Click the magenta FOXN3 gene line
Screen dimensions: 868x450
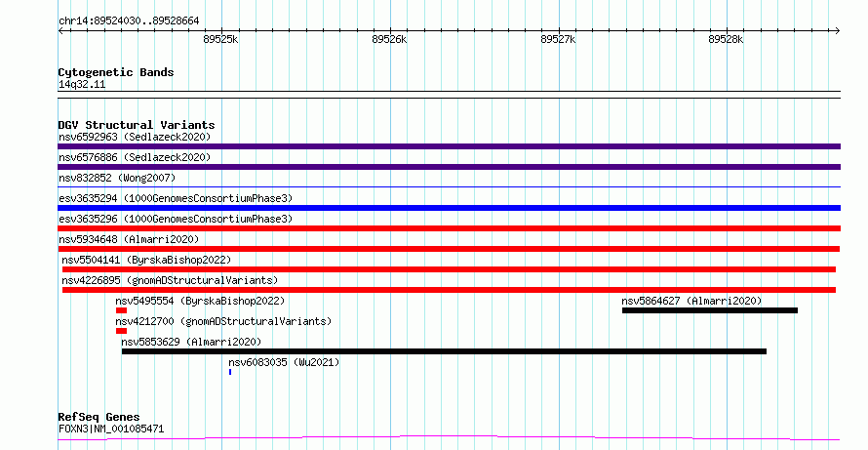[449, 438]
